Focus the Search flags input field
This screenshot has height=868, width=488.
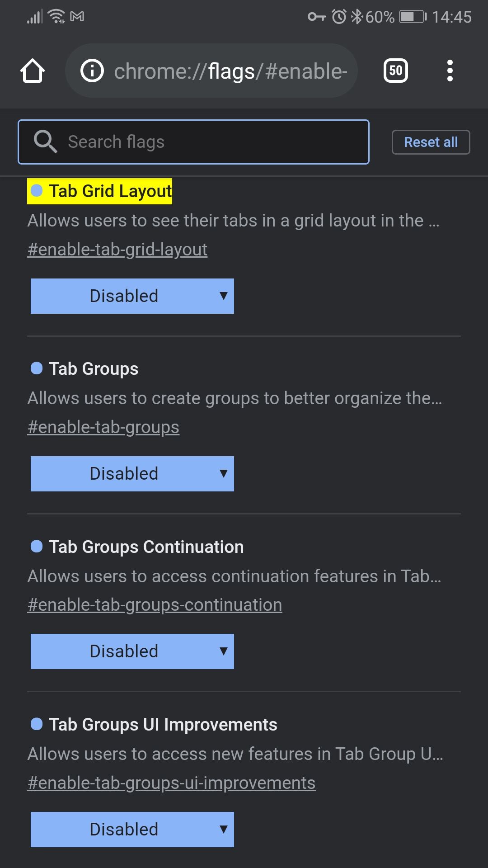click(x=193, y=142)
